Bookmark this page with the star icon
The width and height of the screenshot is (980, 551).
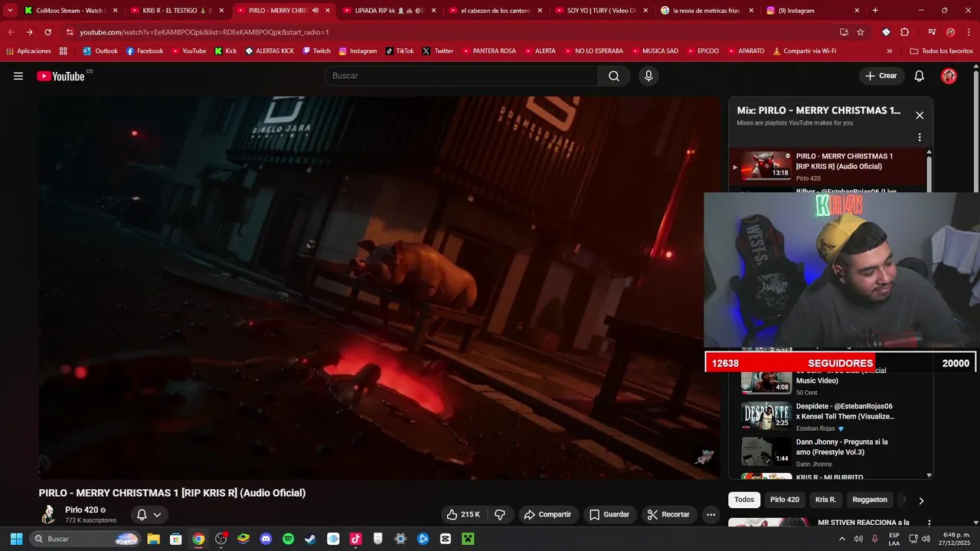(x=861, y=32)
